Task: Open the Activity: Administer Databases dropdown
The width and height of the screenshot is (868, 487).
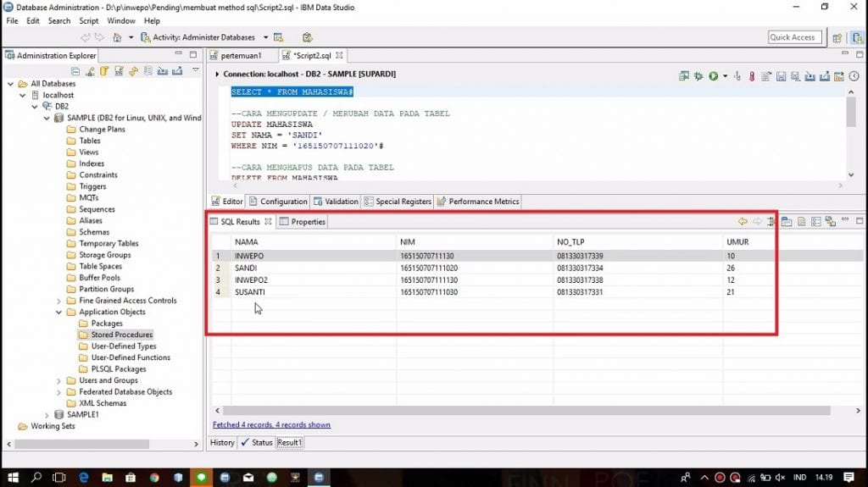Action: [265, 37]
